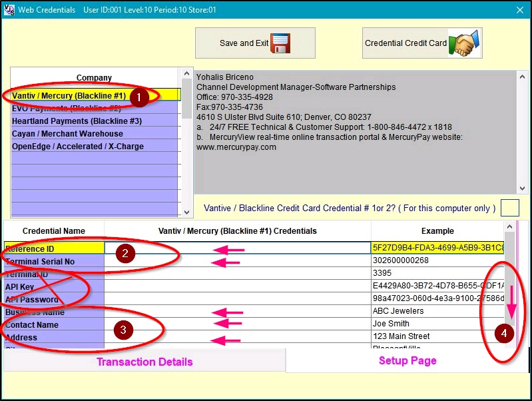Click the Yohalis Briceno contact name
Viewport: 532px width, 401px height.
click(x=224, y=77)
